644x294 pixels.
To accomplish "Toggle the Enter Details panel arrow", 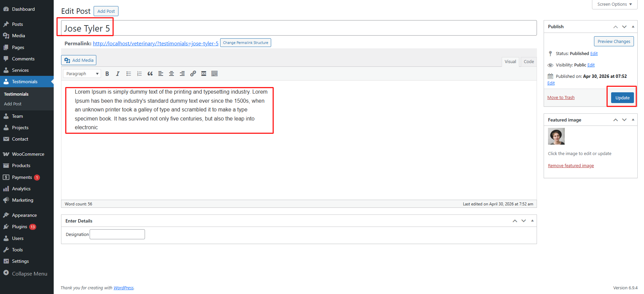I will 532,221.
